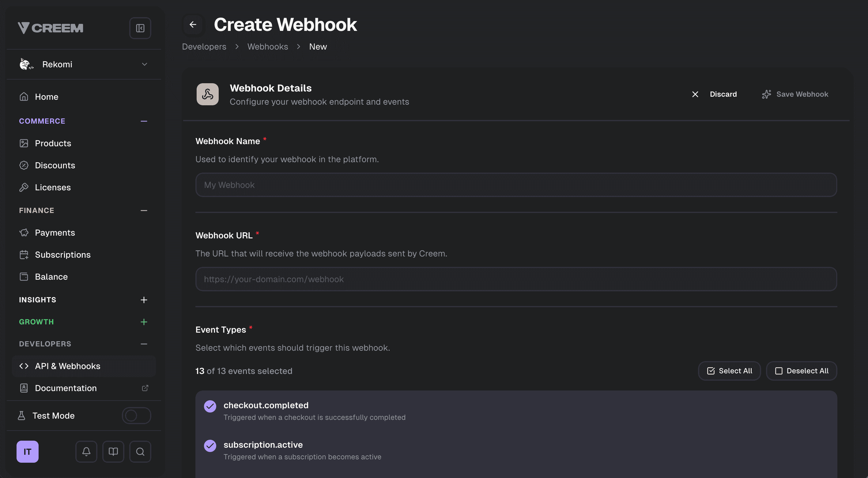Expand the Growth section

[144, 322]
